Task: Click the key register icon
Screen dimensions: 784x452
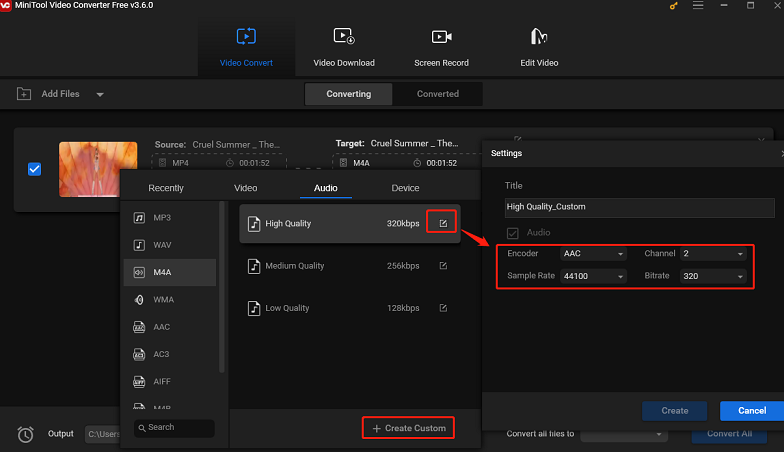Action: coord(674,6)
